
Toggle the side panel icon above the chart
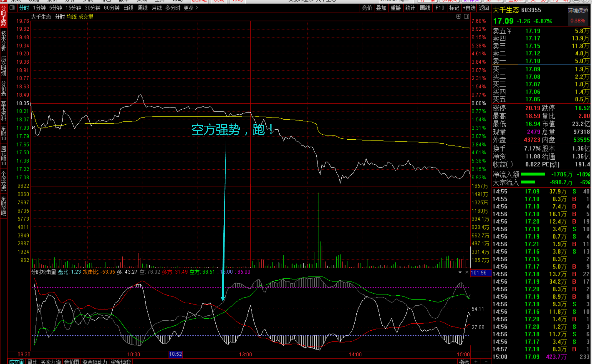coord(466,16)
